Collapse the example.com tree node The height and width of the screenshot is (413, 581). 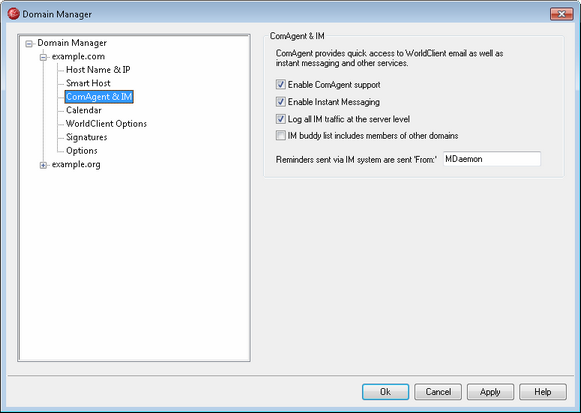click(x=43, y=57)
